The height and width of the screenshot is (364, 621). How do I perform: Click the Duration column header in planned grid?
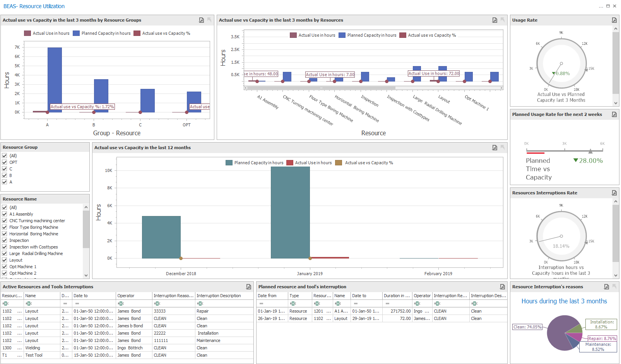(396, 296)
